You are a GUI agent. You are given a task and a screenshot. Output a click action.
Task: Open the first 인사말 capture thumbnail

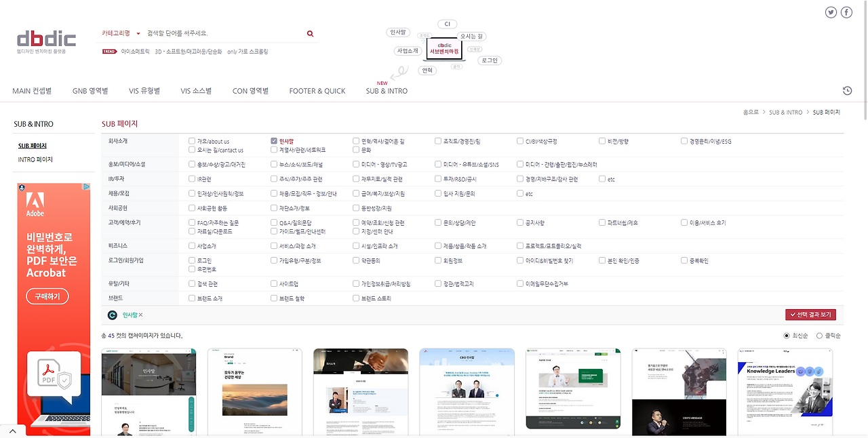(149, 392)
